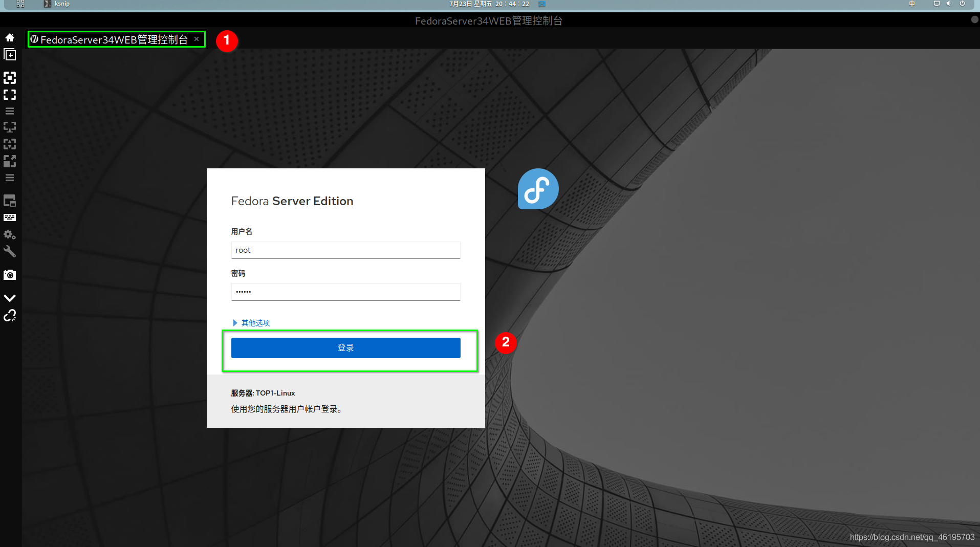Click the icon on the FedoraServer34WEB tab
The image size is (980, 547).
tap(34, 39)
